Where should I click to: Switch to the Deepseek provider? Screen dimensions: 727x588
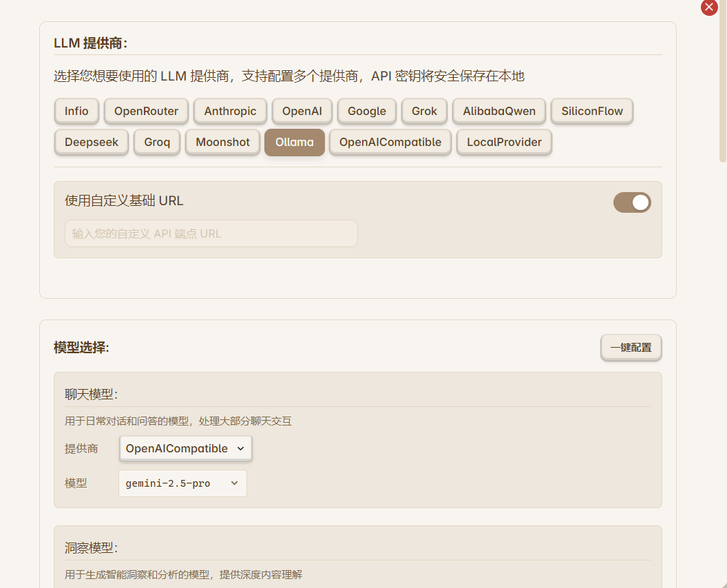[x=92, y=143]
